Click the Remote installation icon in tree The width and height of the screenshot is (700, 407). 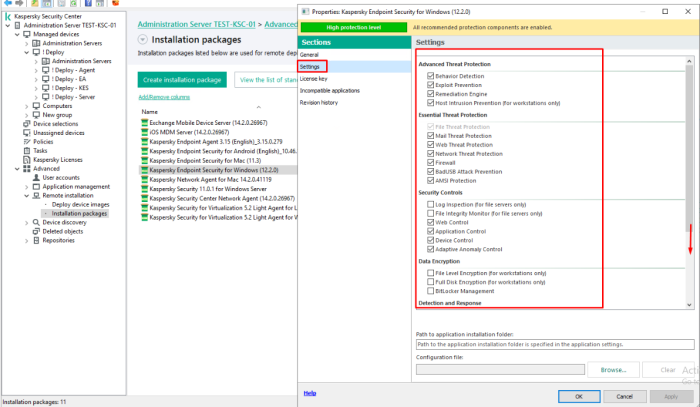(36, 195)
